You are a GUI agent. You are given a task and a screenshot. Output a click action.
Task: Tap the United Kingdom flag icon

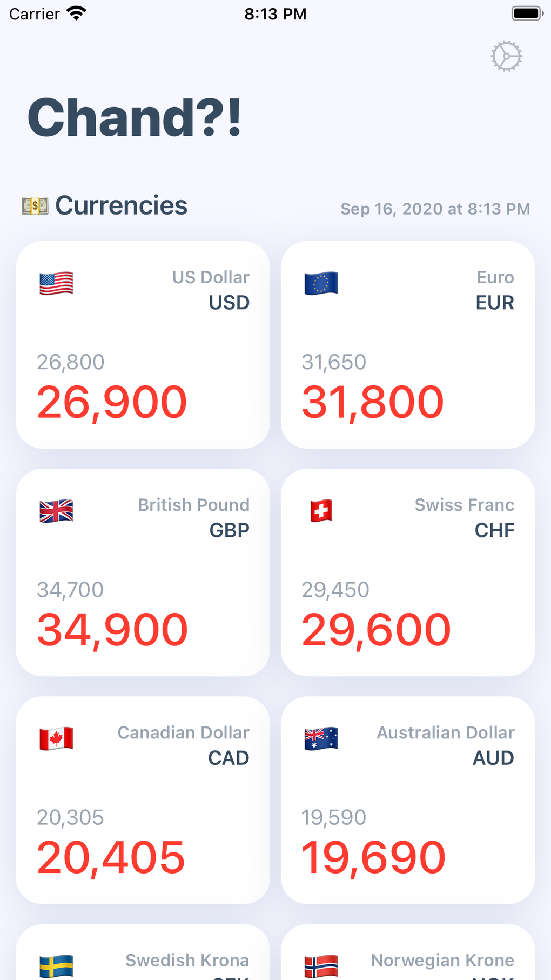(x=56, y=511)
